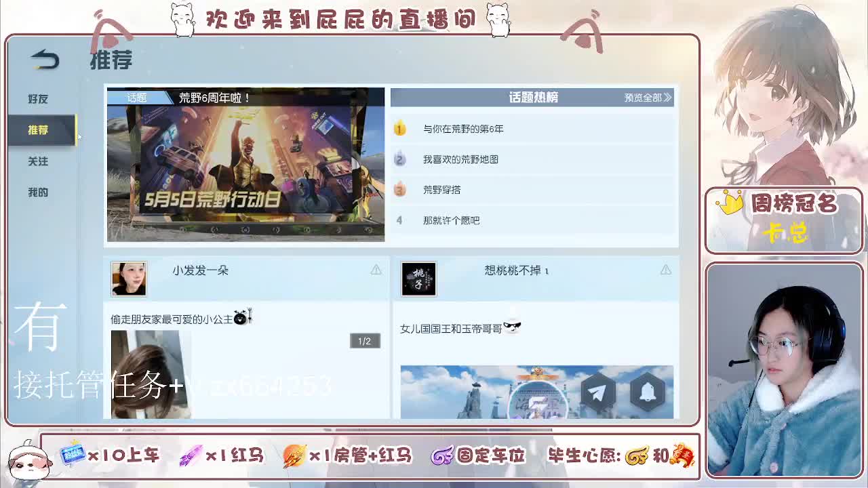Click the ×10上车 gift icon
The image size is (868, 488).
click(73, 454)
